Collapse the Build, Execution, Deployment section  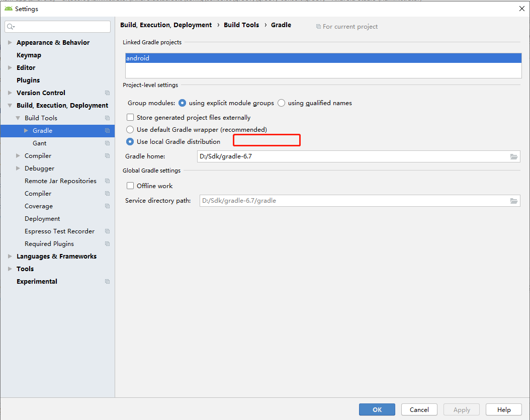click(10, 106)
